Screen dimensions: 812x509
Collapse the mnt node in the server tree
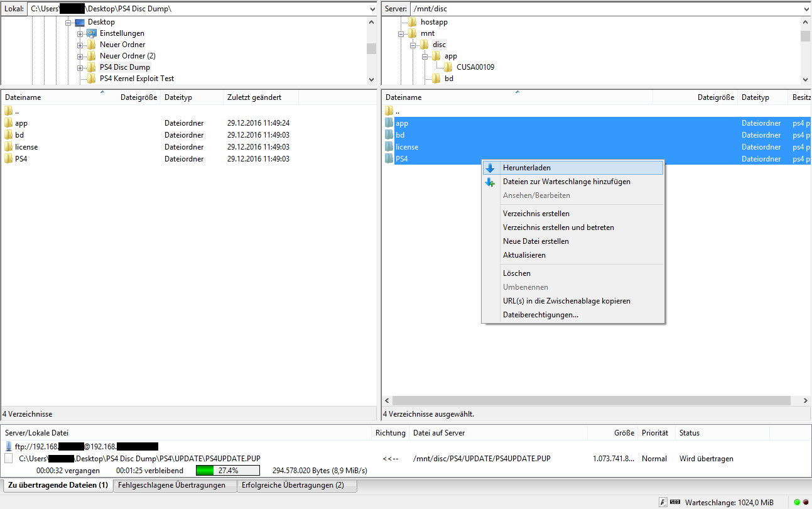[x=401, y=33]
